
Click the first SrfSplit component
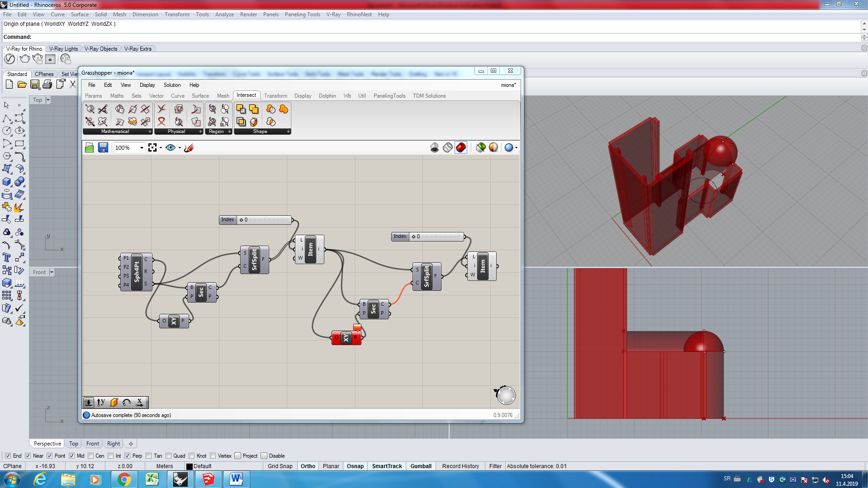point(254,260)
